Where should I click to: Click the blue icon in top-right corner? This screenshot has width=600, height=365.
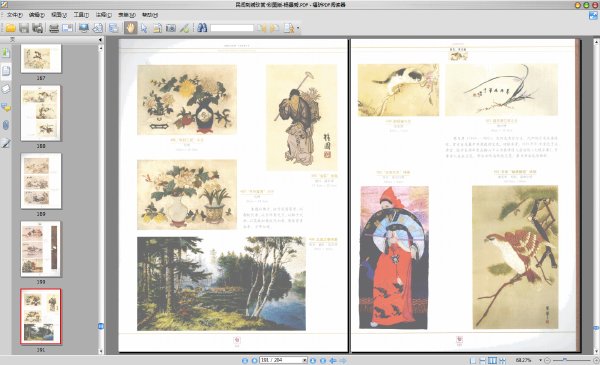(593, 15)
